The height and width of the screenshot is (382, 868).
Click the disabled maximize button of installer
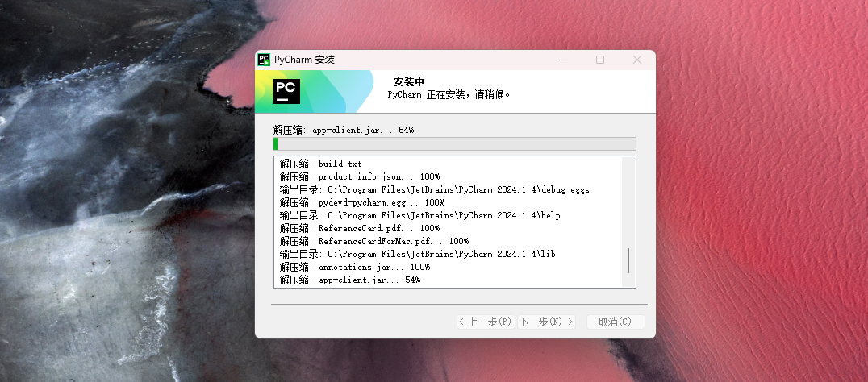600,60
